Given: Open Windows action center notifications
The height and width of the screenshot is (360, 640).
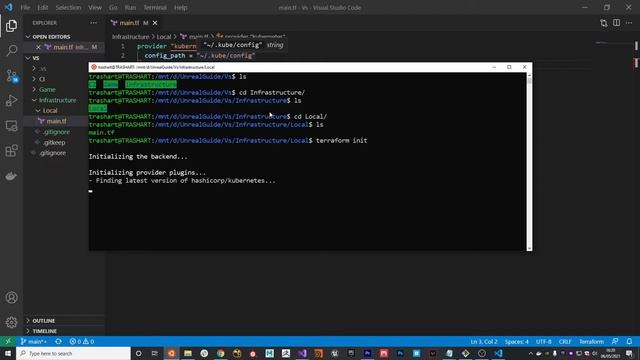Looking at the screenshot, I should tap(629, 353).
